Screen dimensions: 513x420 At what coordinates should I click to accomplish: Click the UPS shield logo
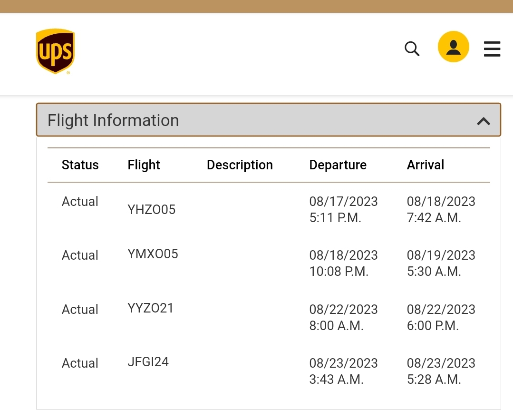pos(55,51)
